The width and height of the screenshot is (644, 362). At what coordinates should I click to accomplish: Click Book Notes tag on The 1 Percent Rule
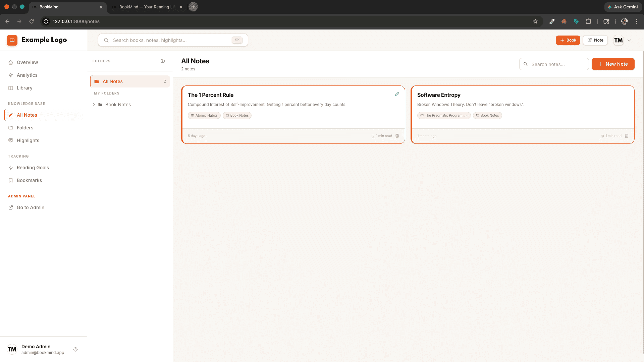(x=237, y=115)
